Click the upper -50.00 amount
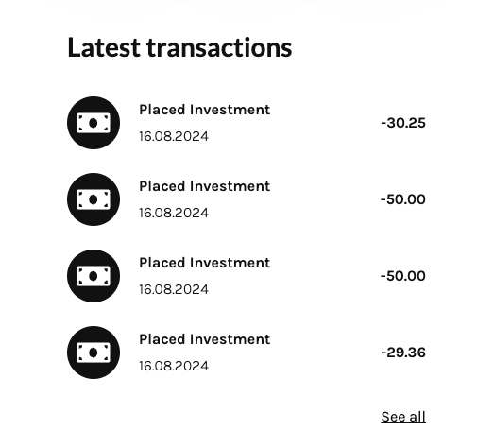 [403, 199]
